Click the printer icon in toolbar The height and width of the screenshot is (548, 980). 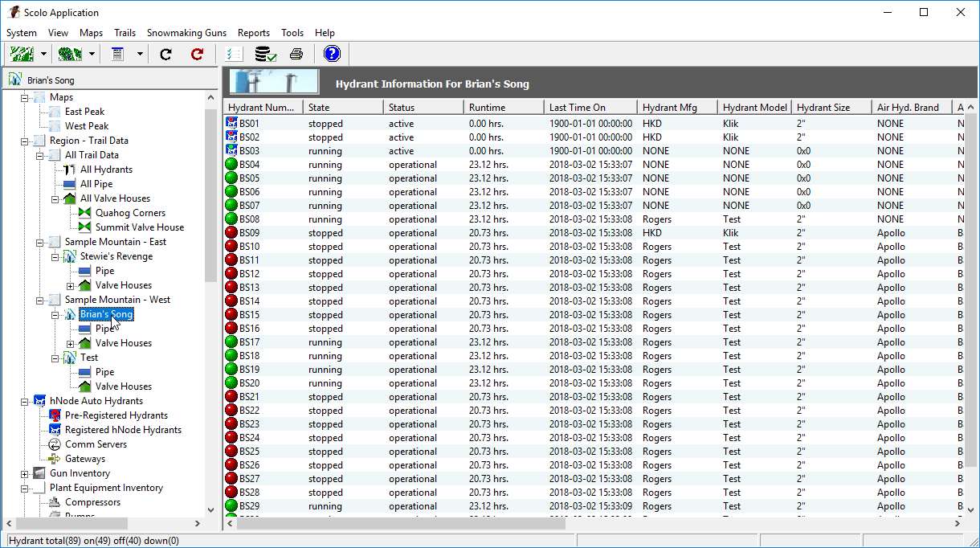(296, 54)
